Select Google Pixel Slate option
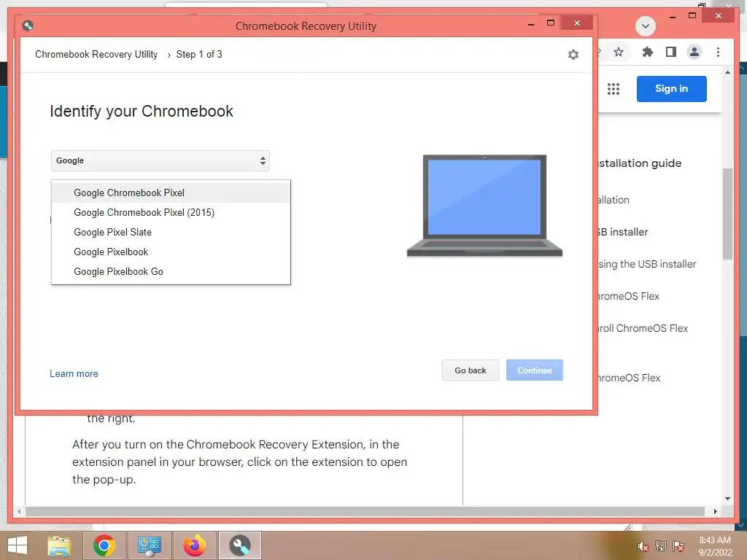This screenshot has height=560, width=747. click(x=171, y=233)
